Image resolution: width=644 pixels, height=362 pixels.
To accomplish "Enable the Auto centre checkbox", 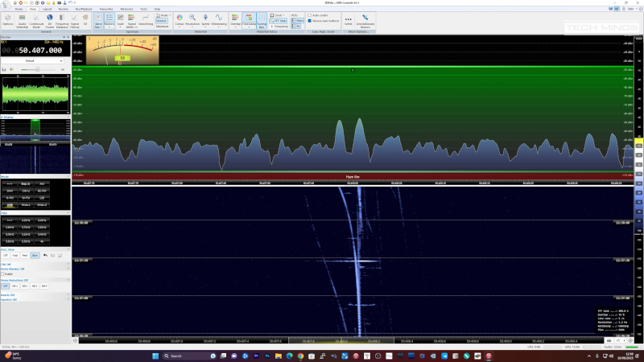I will click(311, 15).
